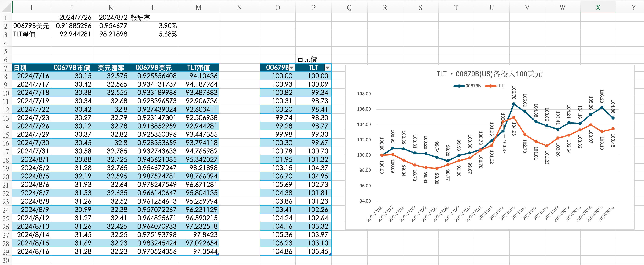The image size is (644, 265).
Task: Select column X header
Action: pyautogui.click(x=598, y=8)
